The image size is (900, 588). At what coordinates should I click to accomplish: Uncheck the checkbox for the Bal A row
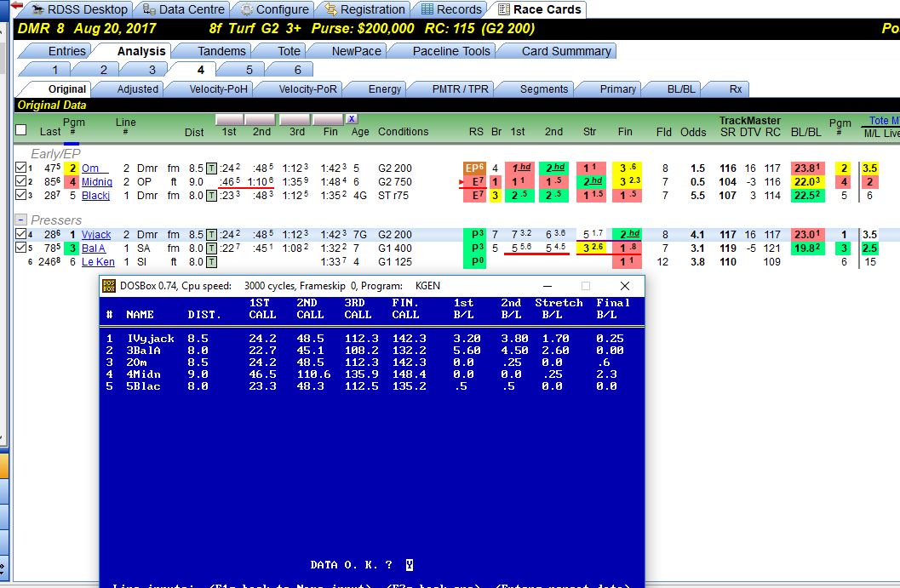20,248
